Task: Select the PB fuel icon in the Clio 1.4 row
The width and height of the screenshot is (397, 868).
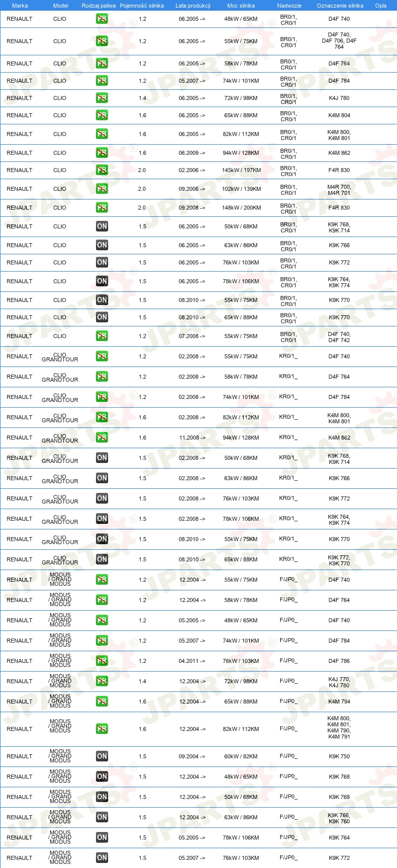Action: 102,98
